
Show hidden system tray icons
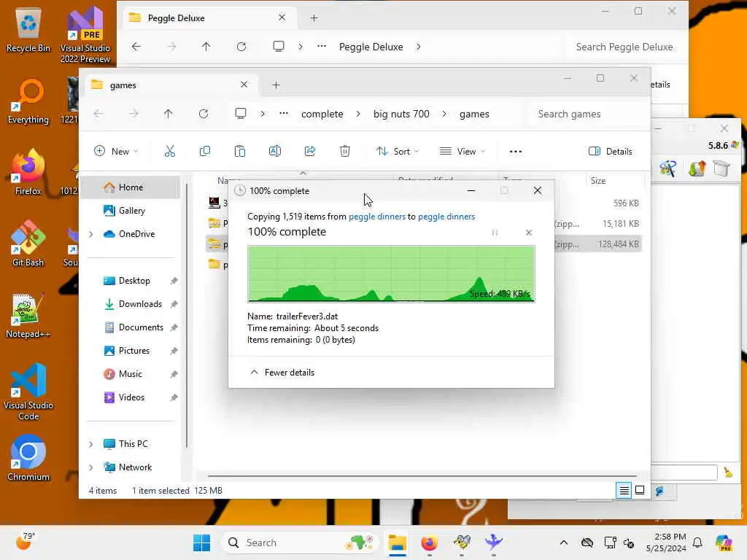[x=564, y=542]
